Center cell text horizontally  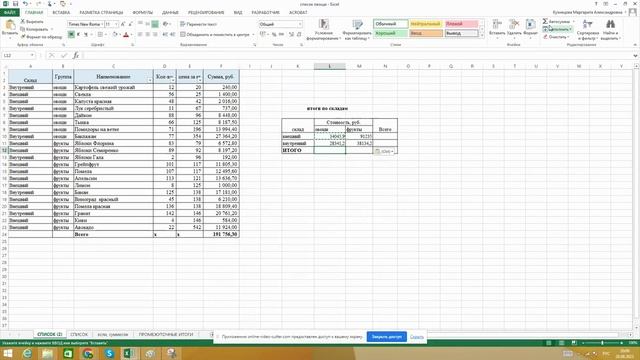148,34
